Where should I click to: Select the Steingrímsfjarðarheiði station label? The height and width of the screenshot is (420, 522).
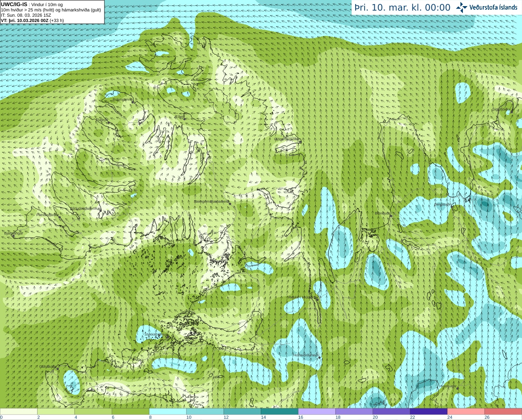211,201
